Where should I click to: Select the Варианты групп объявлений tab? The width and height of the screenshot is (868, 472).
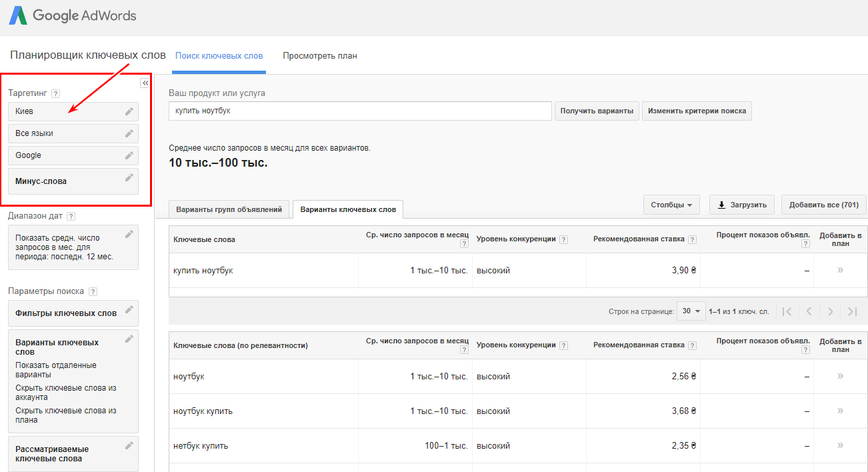(x=229, y=209)
